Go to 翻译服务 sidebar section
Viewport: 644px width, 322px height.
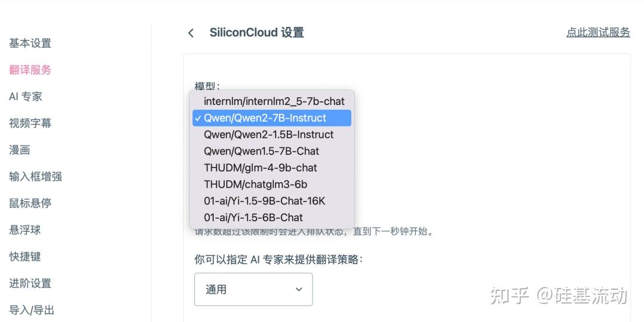(x=30, y=70)
